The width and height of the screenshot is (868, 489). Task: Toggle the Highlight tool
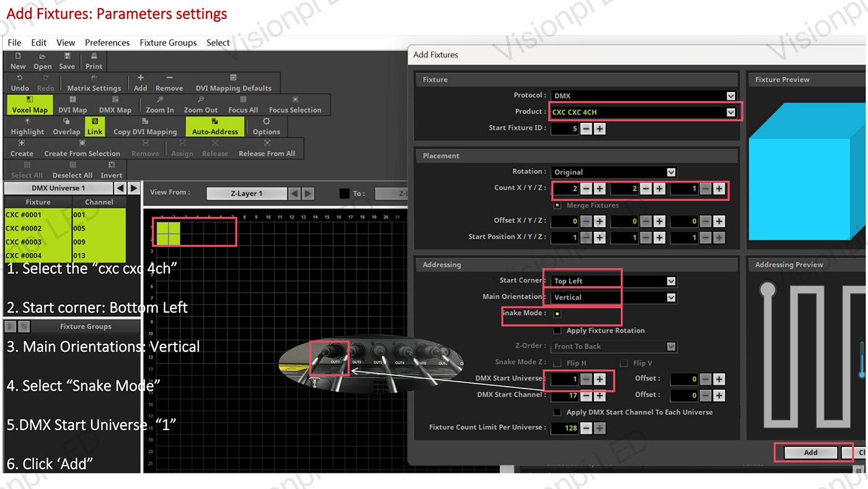tap(27, 127)
